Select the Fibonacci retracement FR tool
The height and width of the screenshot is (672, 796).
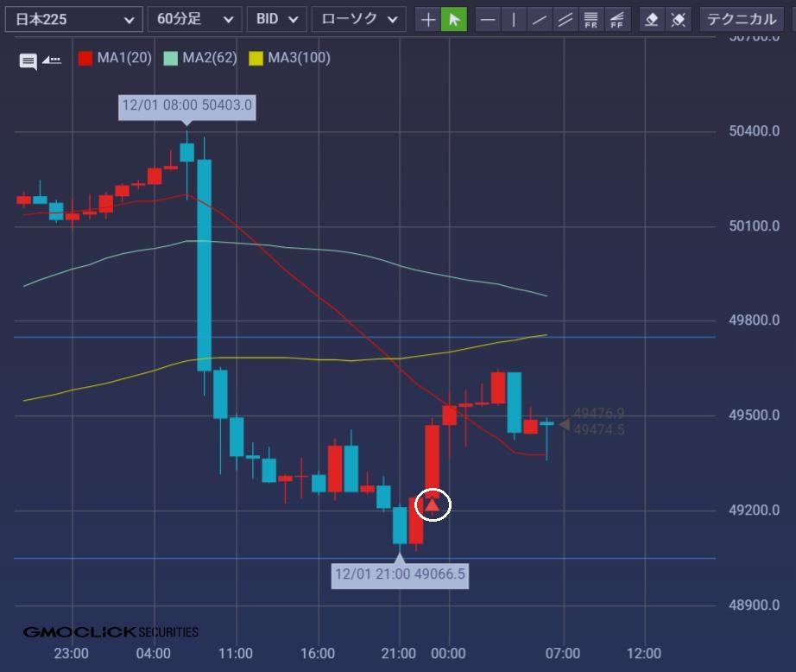point(591,19)
